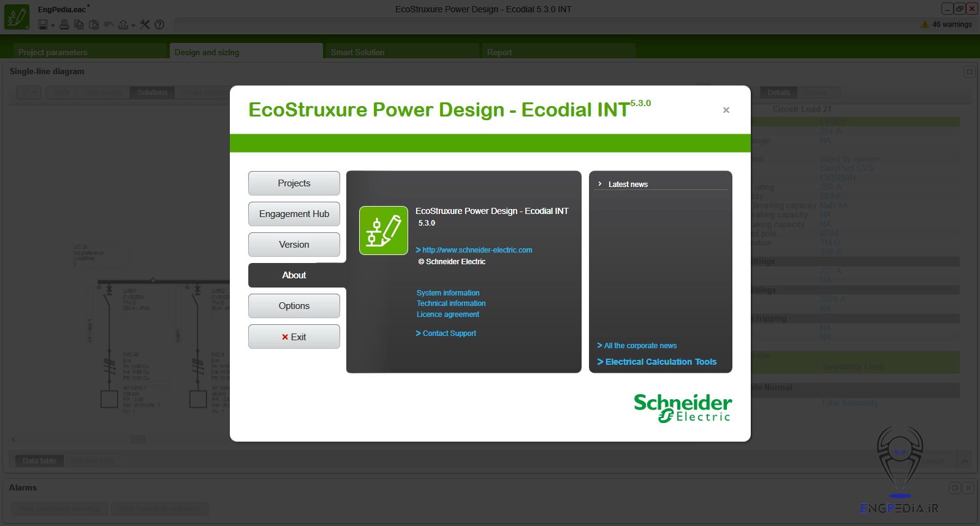
Task: Select the Details tab in the right panel
Action: 779,93
